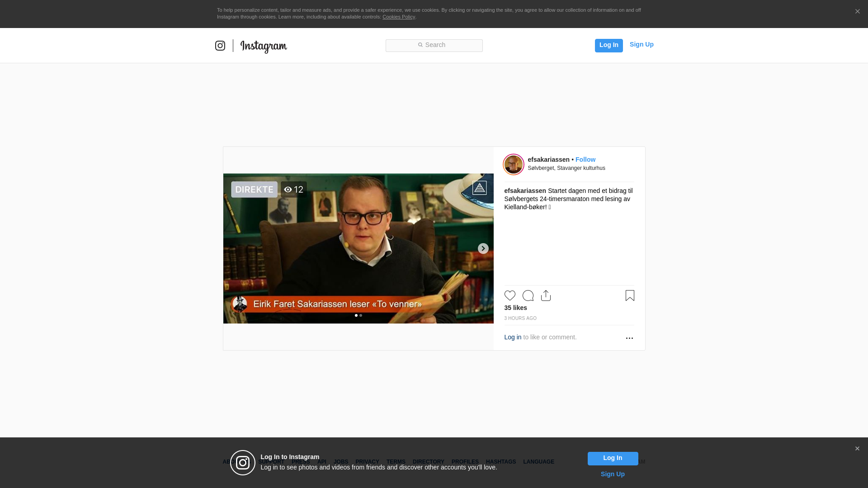Open API footer link
Image resolution: width=868 pixels, height=488 pixels.
click(x=322, y=462)
